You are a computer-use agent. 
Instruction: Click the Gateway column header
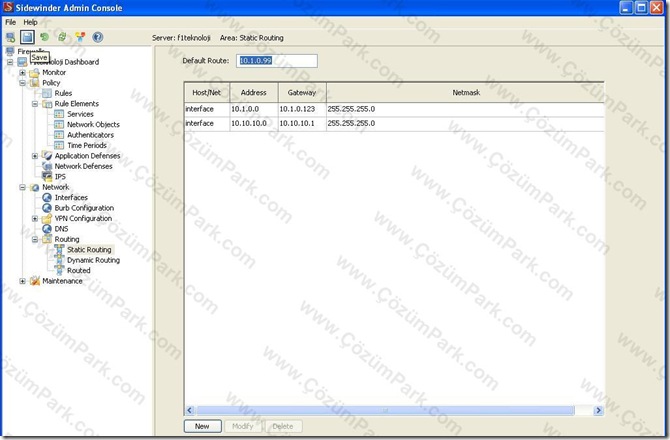pos(302,92)
